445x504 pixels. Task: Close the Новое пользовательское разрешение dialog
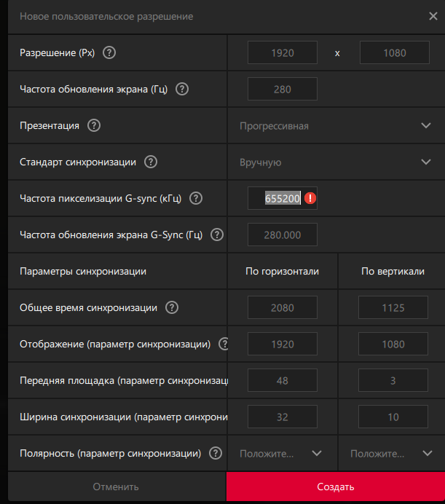click(x=433, y=16)
